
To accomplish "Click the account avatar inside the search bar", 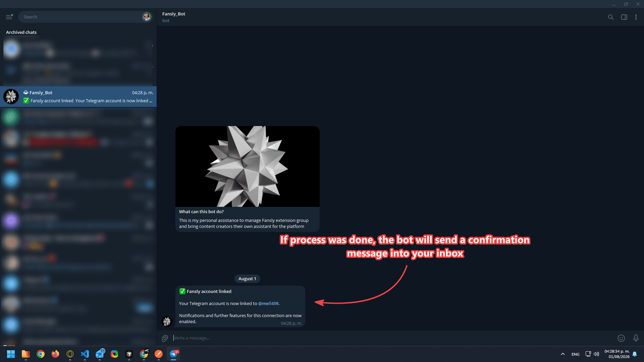I will [147, 17].
